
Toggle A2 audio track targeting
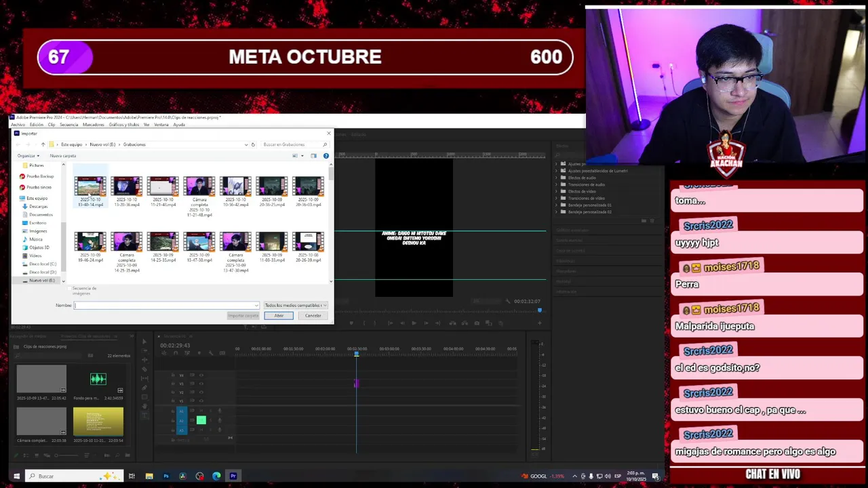coord(181,420)
